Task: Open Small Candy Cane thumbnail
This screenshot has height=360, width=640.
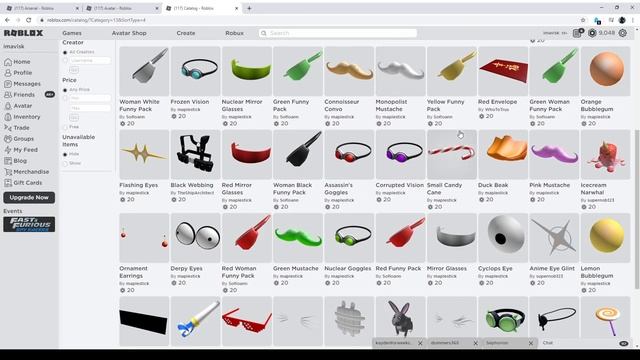Action: tap(452, 155)
